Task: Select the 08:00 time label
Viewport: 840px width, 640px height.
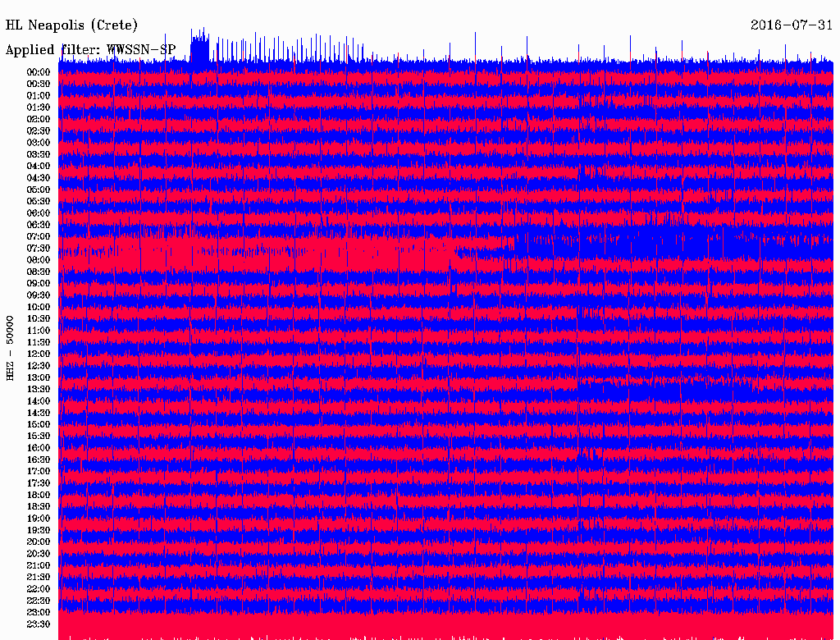Action: 39,260
